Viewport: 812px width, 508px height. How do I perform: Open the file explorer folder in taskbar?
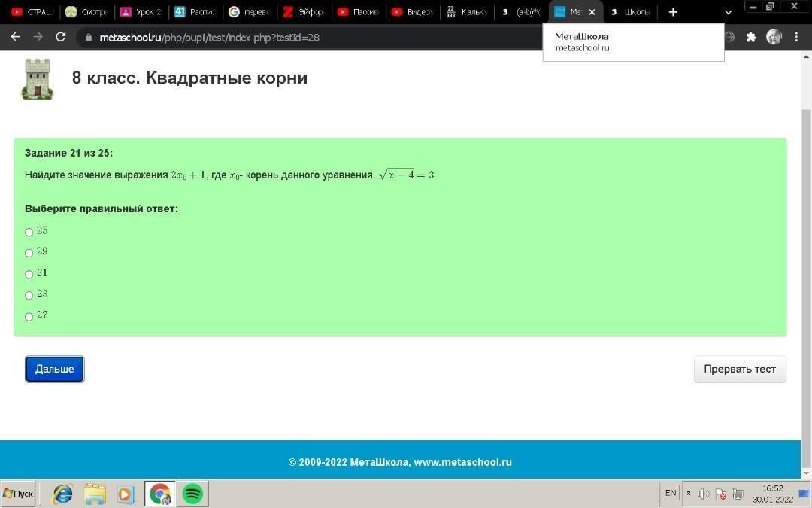[95, 494]
